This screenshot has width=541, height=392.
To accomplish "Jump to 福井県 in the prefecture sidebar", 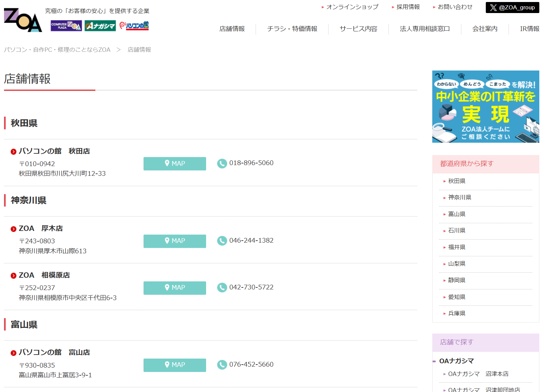I will coord(457,247).
